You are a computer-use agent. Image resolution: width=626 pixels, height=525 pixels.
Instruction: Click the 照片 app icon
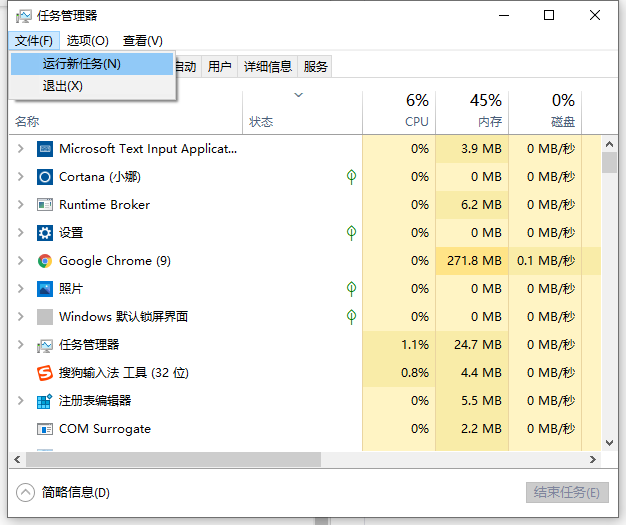click(x=44, y=289)
